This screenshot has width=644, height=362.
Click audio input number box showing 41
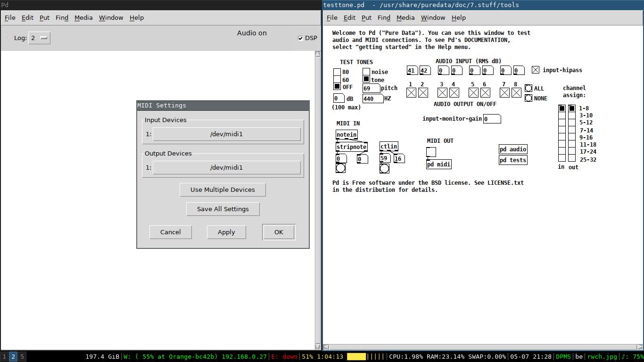pos(412,71)
